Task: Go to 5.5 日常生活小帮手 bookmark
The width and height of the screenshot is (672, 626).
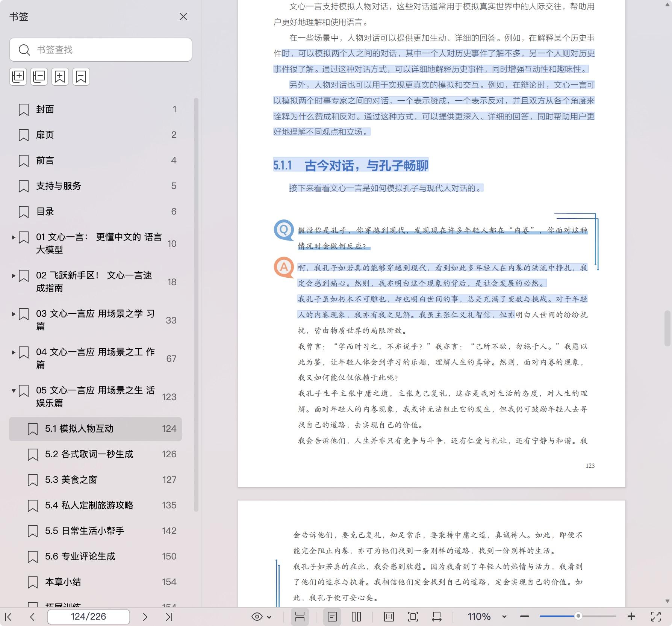Action: click(95, 531)
